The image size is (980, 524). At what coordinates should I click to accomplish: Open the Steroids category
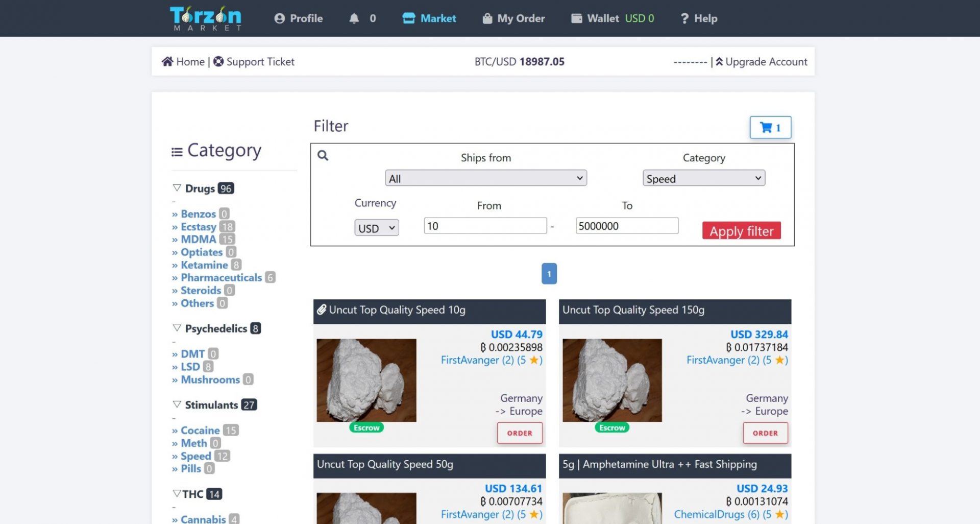click(x=201, y=290)
